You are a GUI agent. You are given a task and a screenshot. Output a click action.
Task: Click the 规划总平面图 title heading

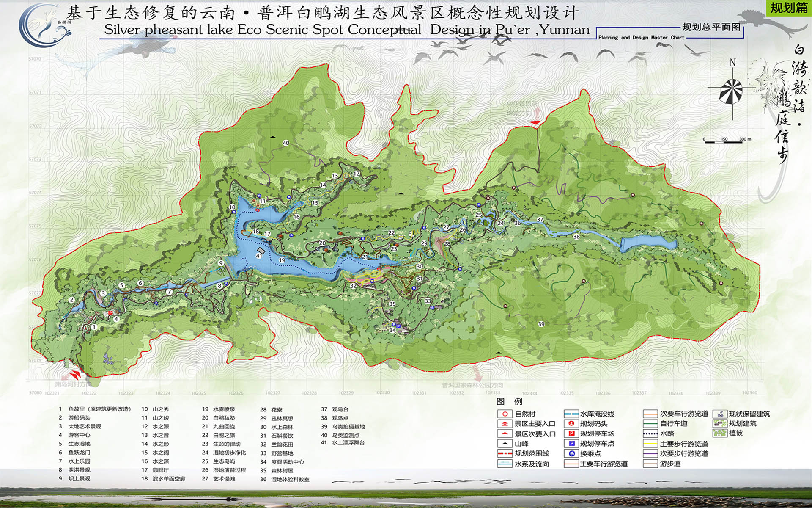click(711, 27)
